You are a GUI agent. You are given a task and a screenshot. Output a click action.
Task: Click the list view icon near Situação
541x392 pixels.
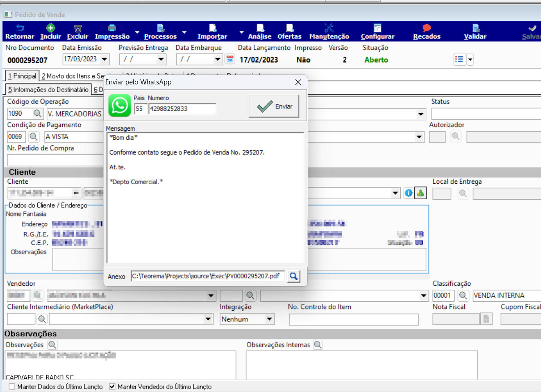click(x=459, y=59)
